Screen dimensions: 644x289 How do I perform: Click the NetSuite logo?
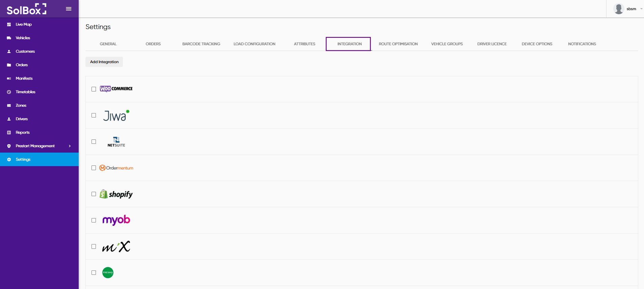pos(116,142)
